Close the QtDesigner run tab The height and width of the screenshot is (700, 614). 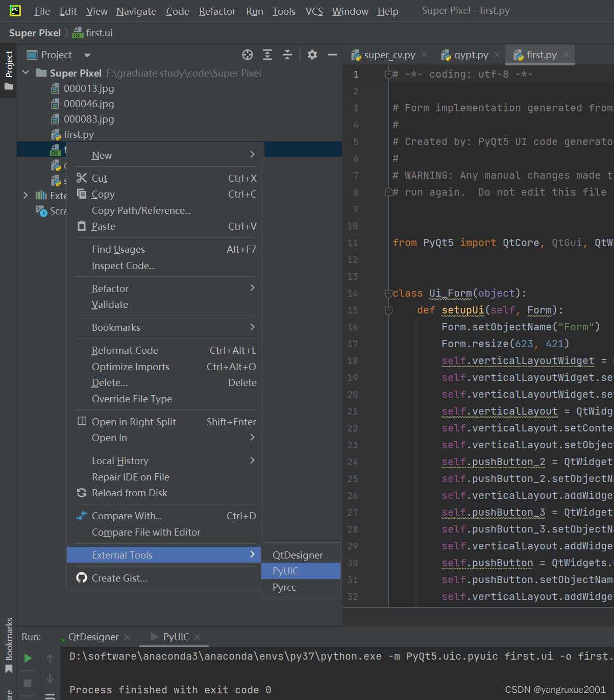(x=127, y=637)
